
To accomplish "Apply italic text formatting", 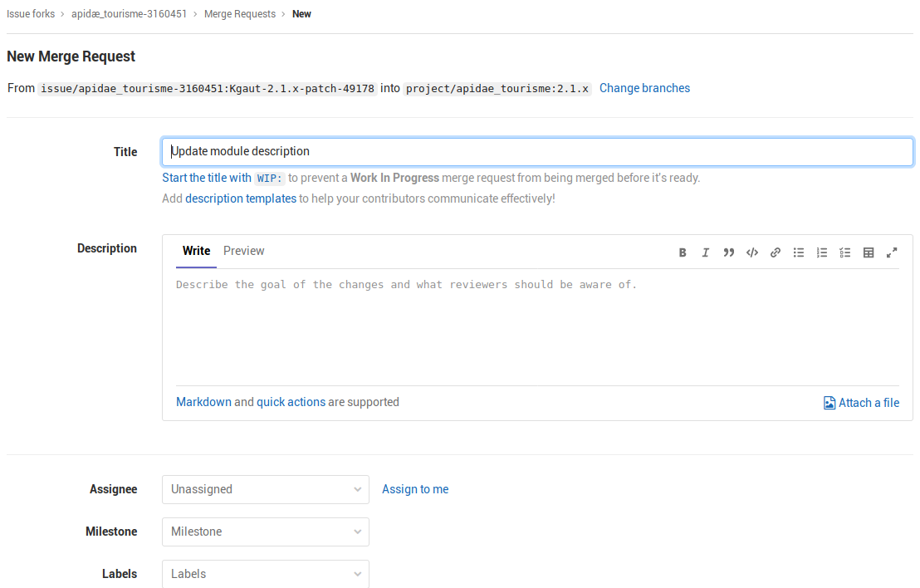I will tap(705, 252).
